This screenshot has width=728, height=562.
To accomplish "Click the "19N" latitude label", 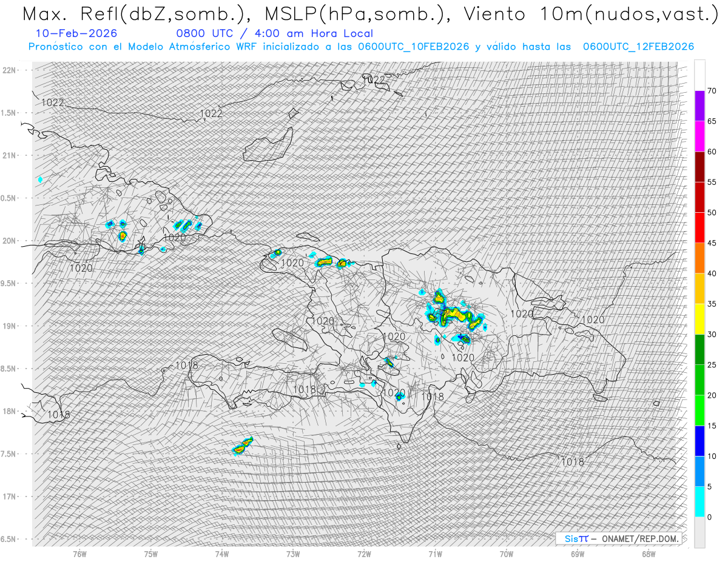I will pyautogui.click(x=9, y=326).
